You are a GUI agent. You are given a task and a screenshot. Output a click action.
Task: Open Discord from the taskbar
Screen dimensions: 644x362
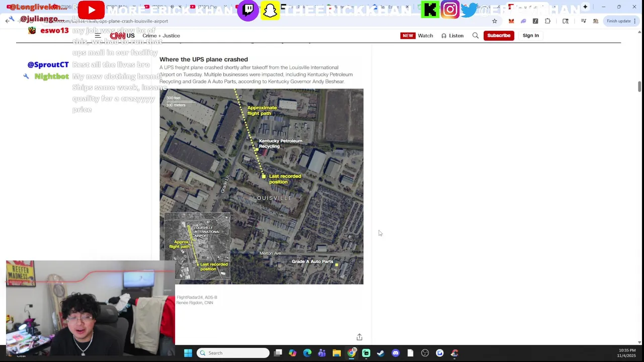[x=395, y=353]
